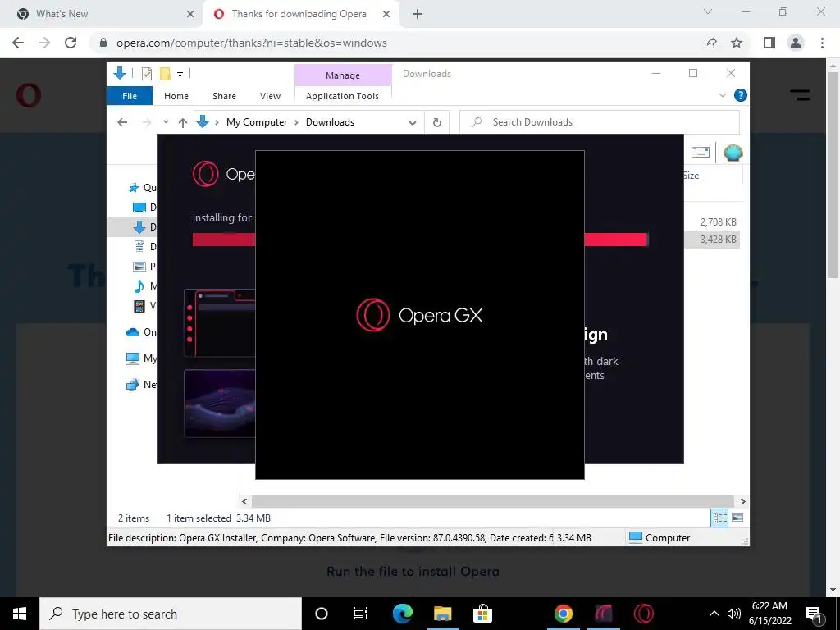Screen dimensions: 840x630
Task: Open new tab in Chrome
Action: point(418,15)
